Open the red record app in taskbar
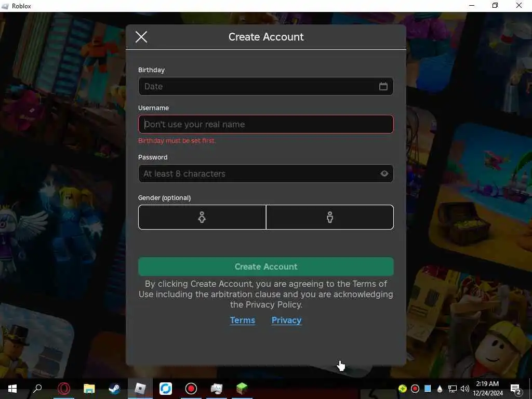The width and height of the screenshot is (532, 399). point(191,389)
